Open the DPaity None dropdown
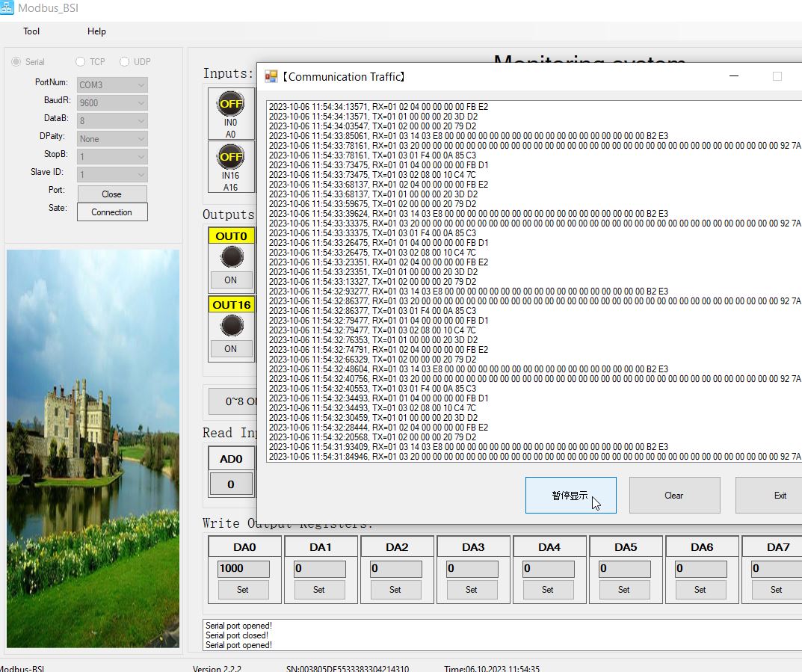Screen dimensions: 802x672 112,139
